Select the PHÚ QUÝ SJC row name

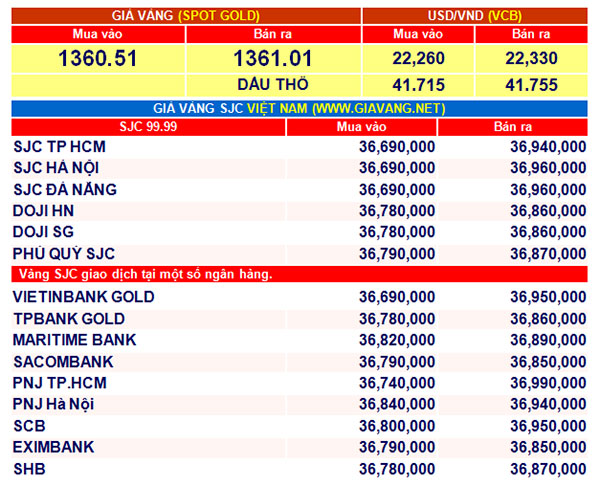coord(65,254)
